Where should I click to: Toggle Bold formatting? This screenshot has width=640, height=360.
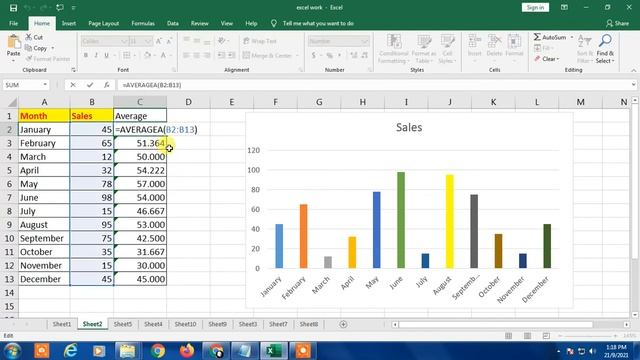pos(86,55)
